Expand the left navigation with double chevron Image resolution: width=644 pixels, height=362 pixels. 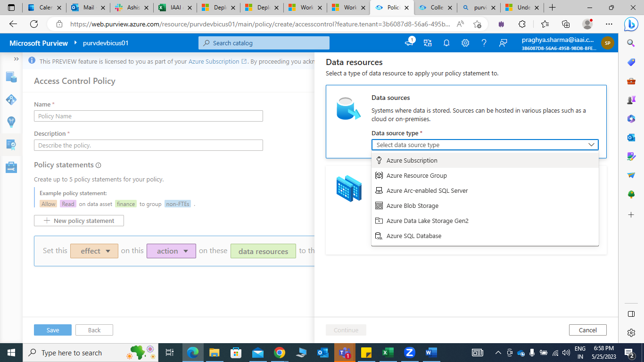point(17,59)
